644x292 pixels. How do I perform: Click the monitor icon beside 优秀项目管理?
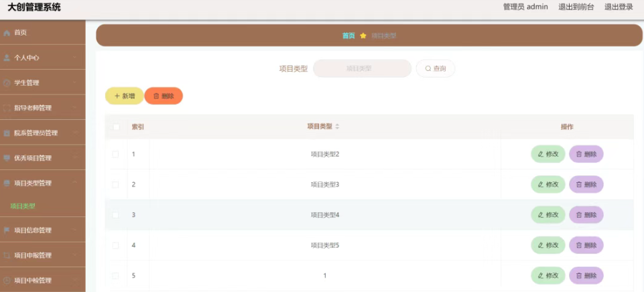click(7, 158)
